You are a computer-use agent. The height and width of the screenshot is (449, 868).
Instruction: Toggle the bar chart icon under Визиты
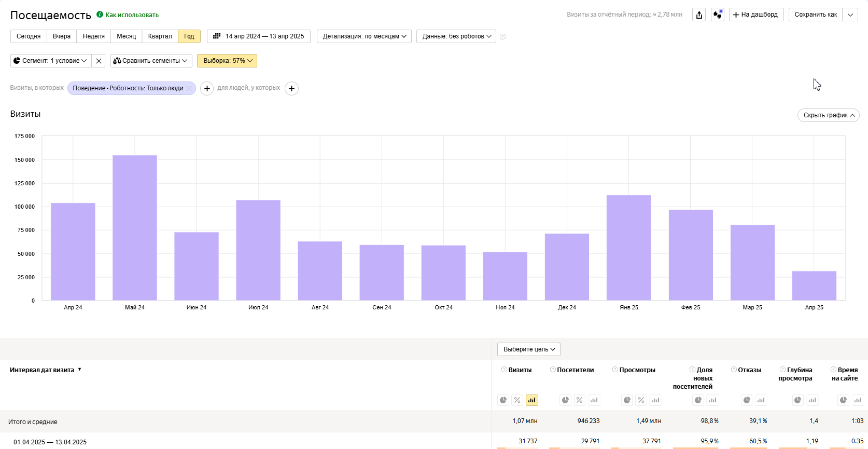click(x=531, y=400)
